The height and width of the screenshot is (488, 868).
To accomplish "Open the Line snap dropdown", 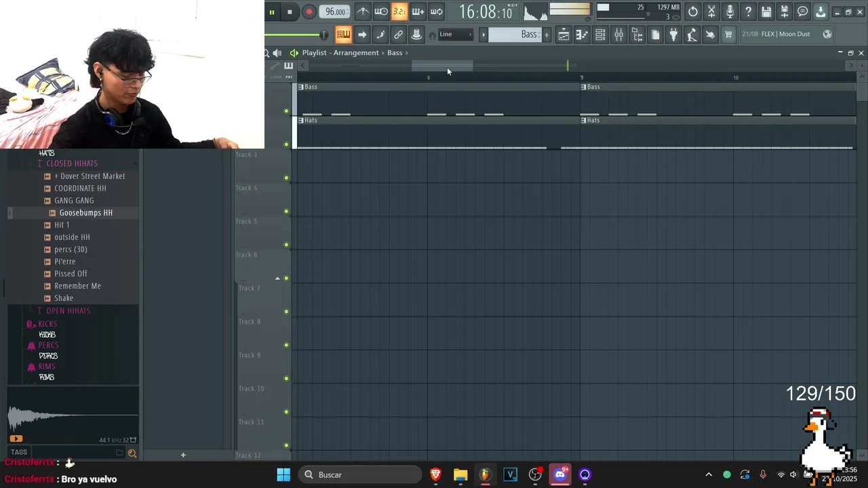I will [x=456, y=35].
